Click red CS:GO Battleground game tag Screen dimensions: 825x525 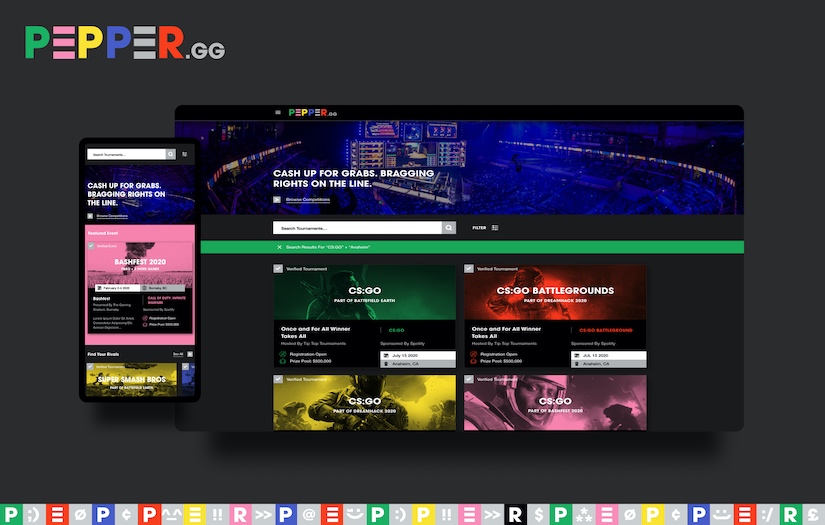606,330
